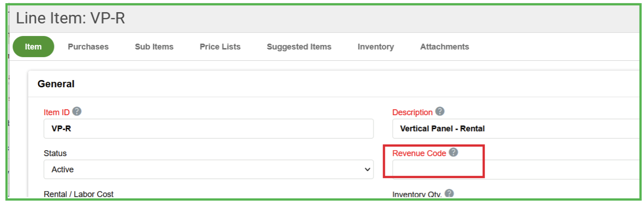The width and height of the screenshot is (644, 205).
Task: Open the Revenue Code help tooltip icon
Action: point(454,152)
